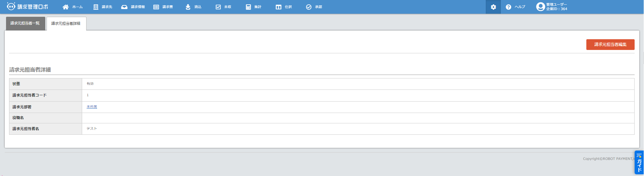Click the help question mark icon

[x=509, y=7]
